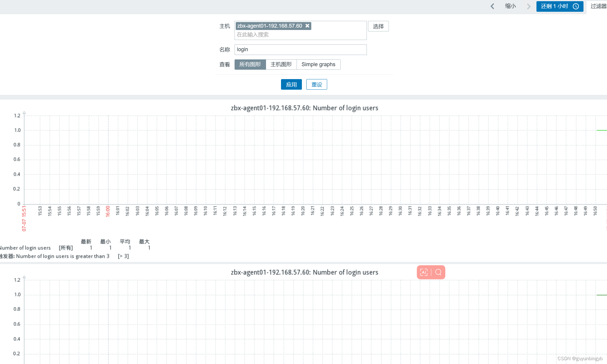Click the [所有] legend label

point(66,248)
